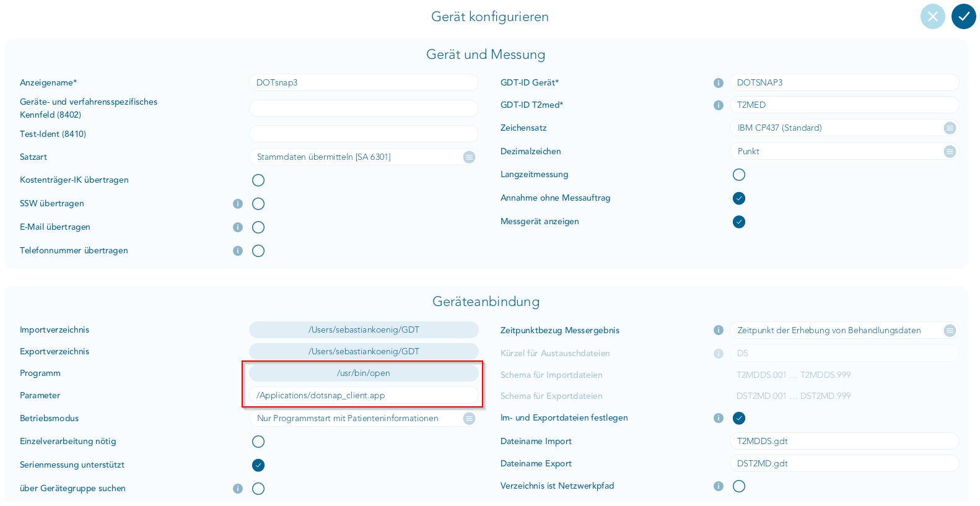Screen dimensions: 980x506
Task: Cancel with the X icon at top right
Action: [x=932, y=17]
